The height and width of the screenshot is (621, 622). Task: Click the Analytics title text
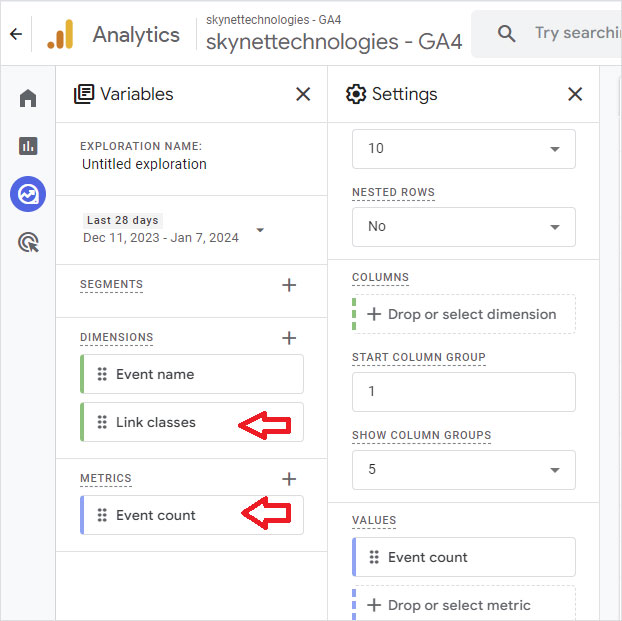(136, 35)
